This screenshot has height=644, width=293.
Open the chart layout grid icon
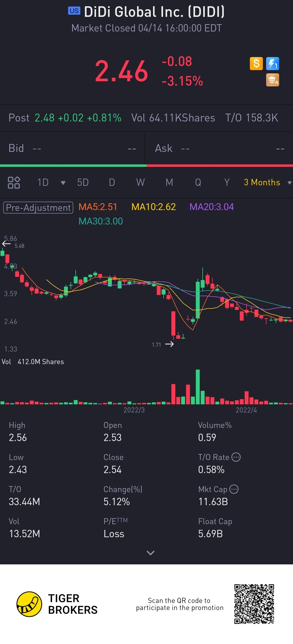pos(14,183)
